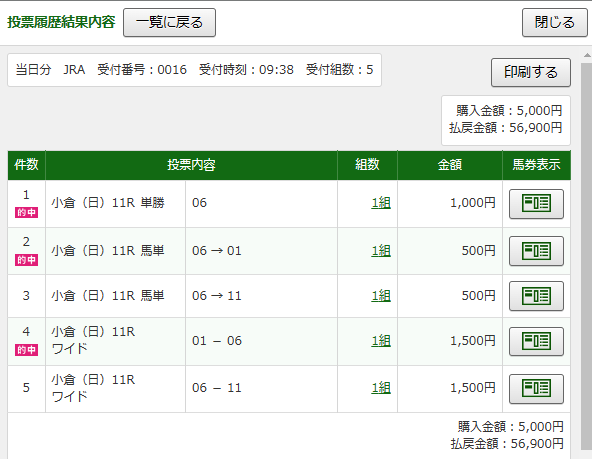The image size is (592, 459).
Task: Show betting ticket for 馬単 06→11
Action: (536, 296)
